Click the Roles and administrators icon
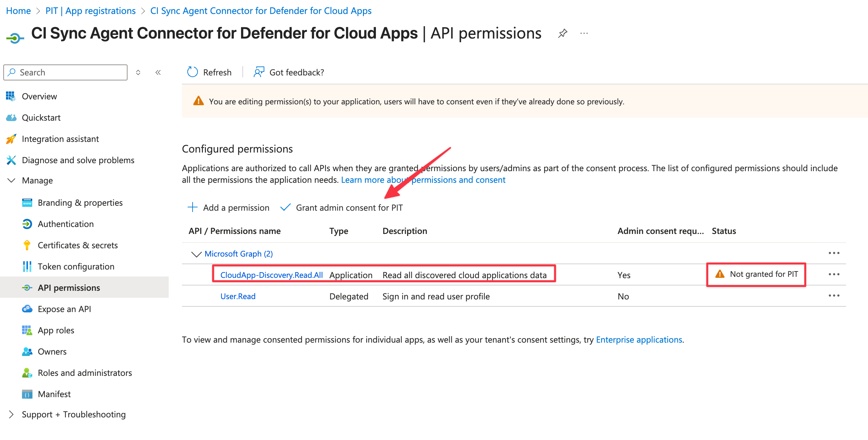 (27, 373)
